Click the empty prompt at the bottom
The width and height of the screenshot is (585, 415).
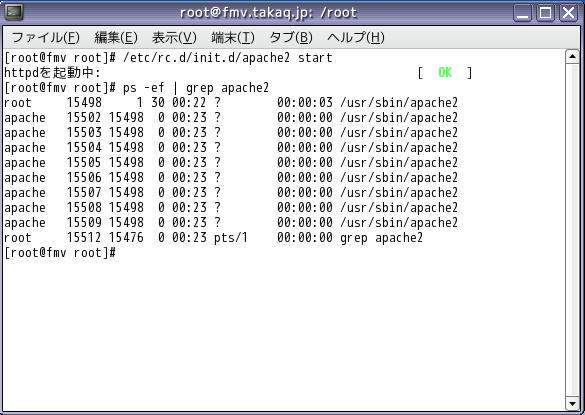click(60, 253)
